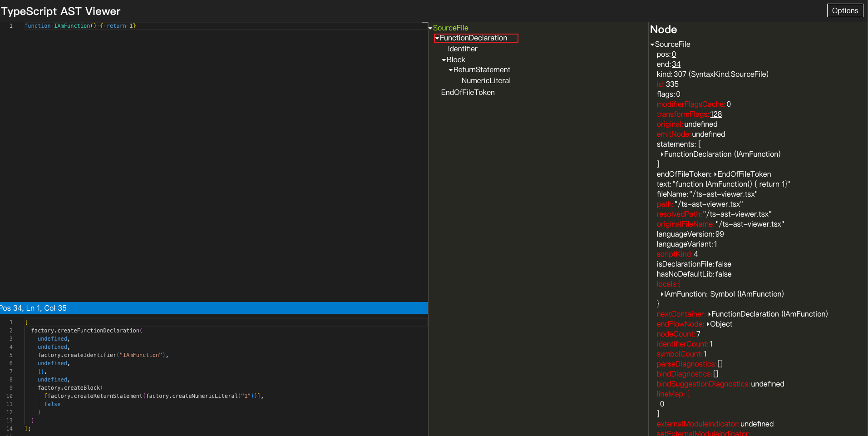Select the FunctionDeclaration node in the AST tree
Viewport: 868px width, 436px height.
point(473,38)
